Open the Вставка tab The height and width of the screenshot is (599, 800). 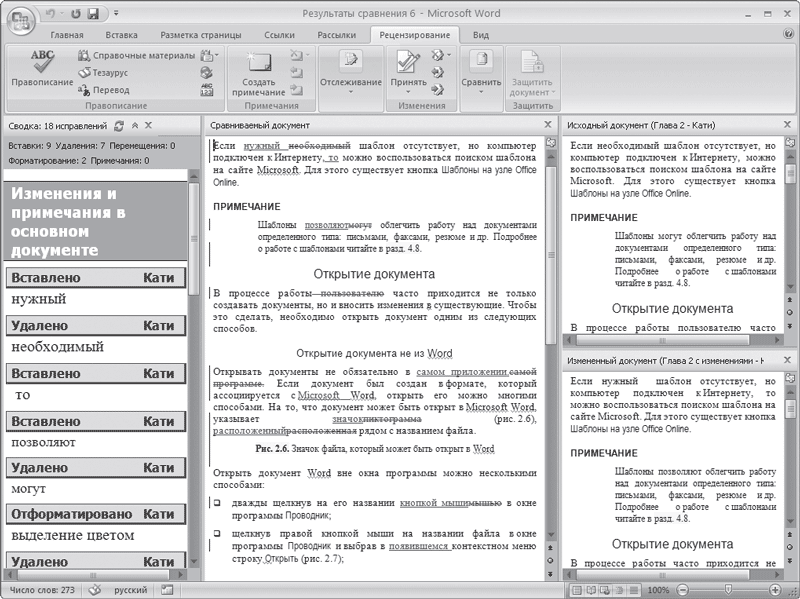coord(121,35)
